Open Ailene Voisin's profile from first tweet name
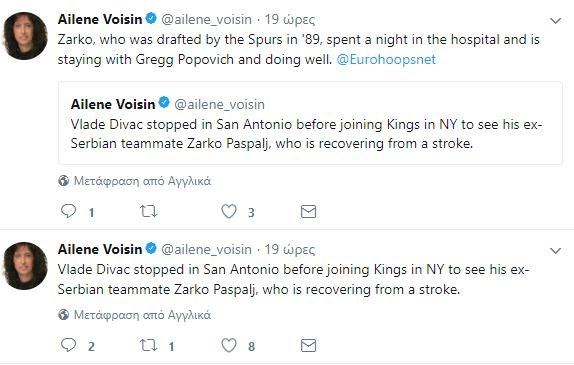Image resolution: width=574 pixels, height=365 pixels. pos(100,19)
